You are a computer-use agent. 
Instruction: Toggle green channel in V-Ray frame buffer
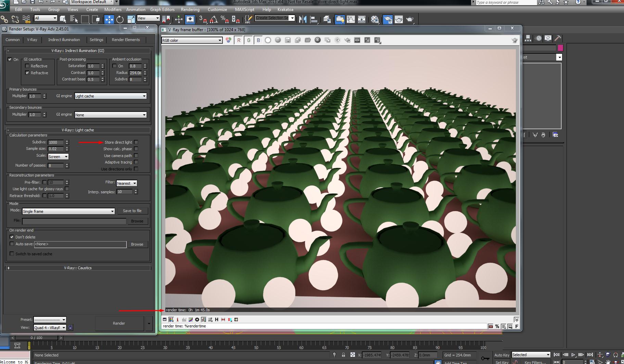pyautogui.click(x=249, y=40)
